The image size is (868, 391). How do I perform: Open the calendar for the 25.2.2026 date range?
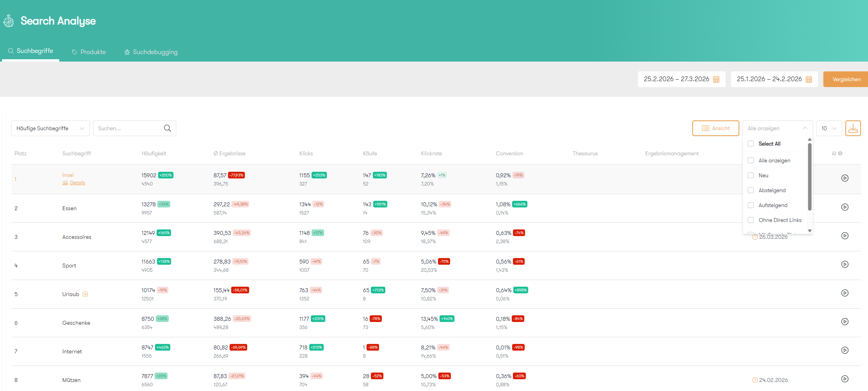[716, 79]
